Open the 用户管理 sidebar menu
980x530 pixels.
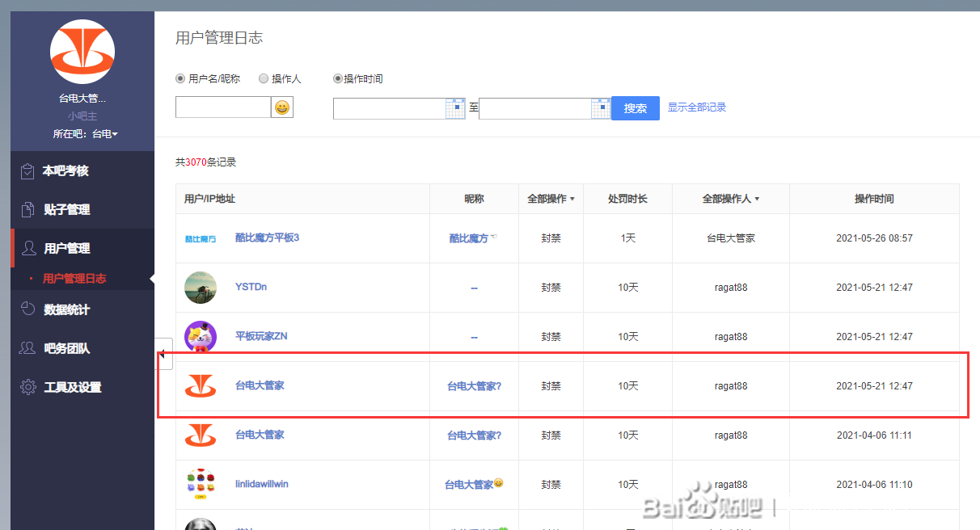click(x=66, y=248)
